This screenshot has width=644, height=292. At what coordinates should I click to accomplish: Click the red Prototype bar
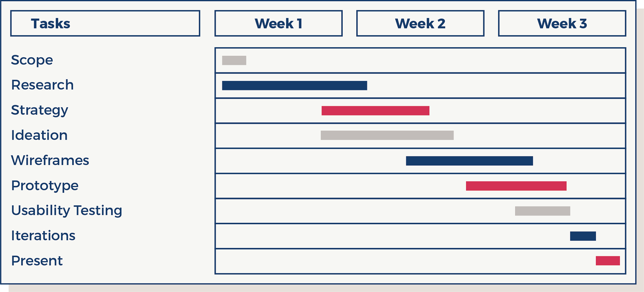point(516,186)
